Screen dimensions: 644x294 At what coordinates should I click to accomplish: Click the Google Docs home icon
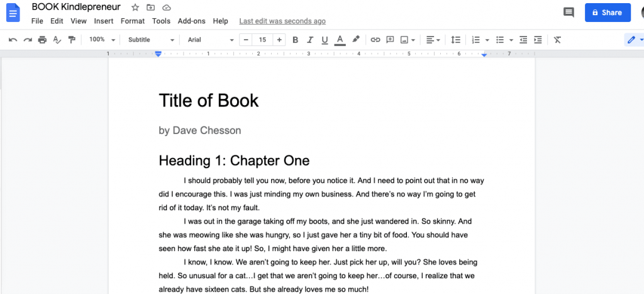tap(13, 13)
